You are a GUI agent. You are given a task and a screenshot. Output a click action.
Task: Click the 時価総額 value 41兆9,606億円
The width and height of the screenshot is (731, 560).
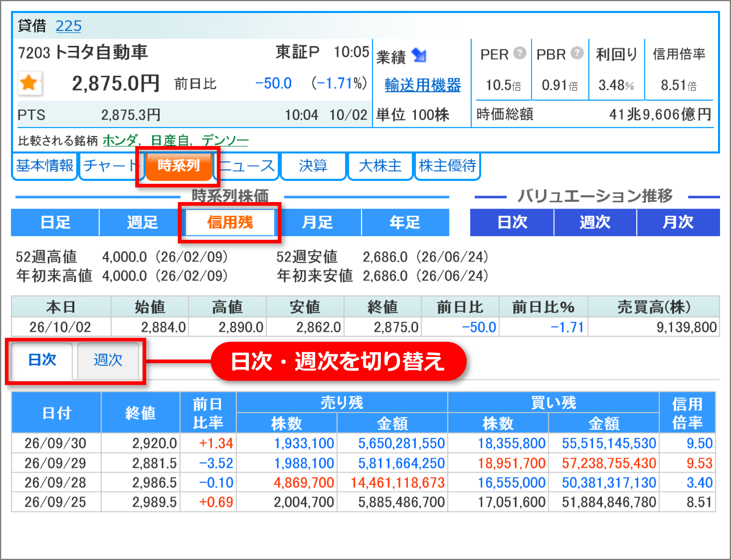click(x=660, y=114)
